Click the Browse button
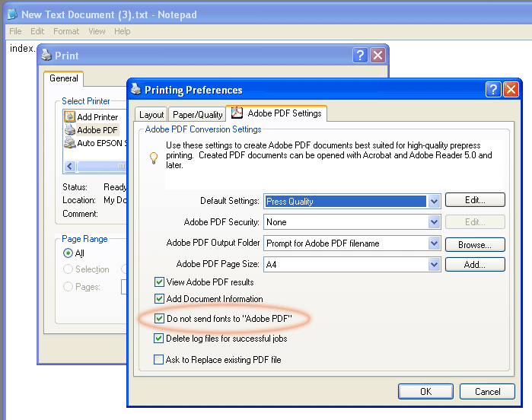 tap(475, 244)
